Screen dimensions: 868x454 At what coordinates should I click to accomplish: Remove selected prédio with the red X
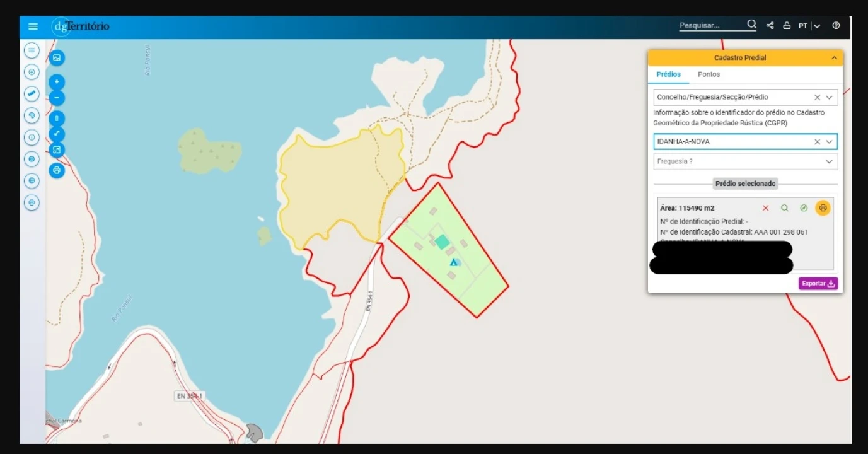click(x=766, y=208)
